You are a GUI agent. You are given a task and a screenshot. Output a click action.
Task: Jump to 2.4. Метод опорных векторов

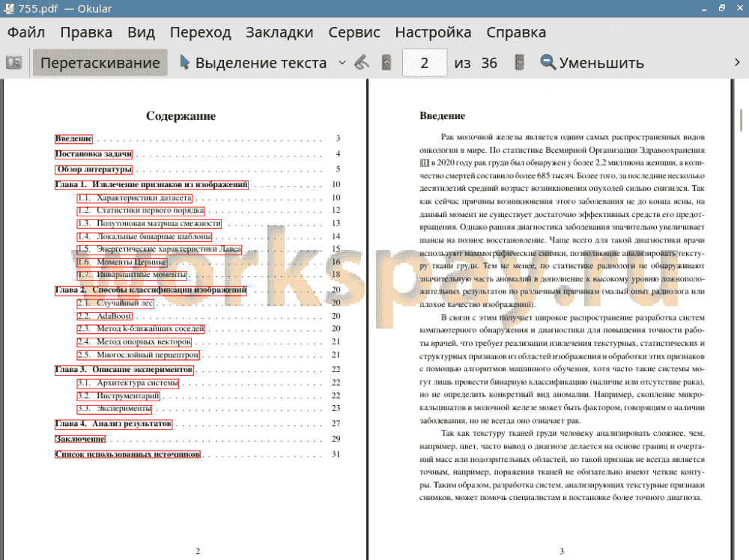134,342
